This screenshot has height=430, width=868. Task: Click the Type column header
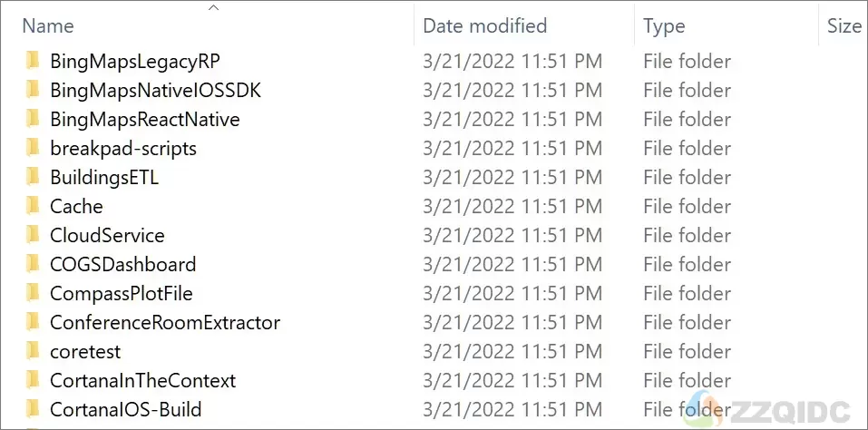(664, 26)
